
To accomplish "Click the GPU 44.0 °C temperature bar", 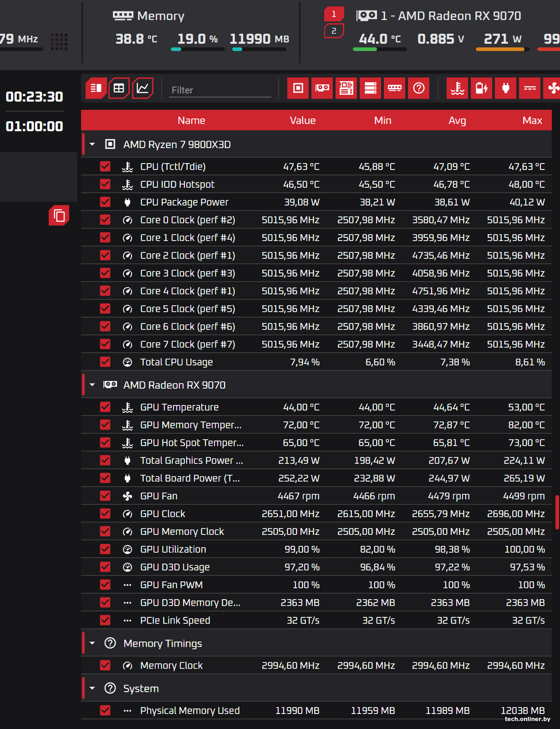I will (379, 49).
